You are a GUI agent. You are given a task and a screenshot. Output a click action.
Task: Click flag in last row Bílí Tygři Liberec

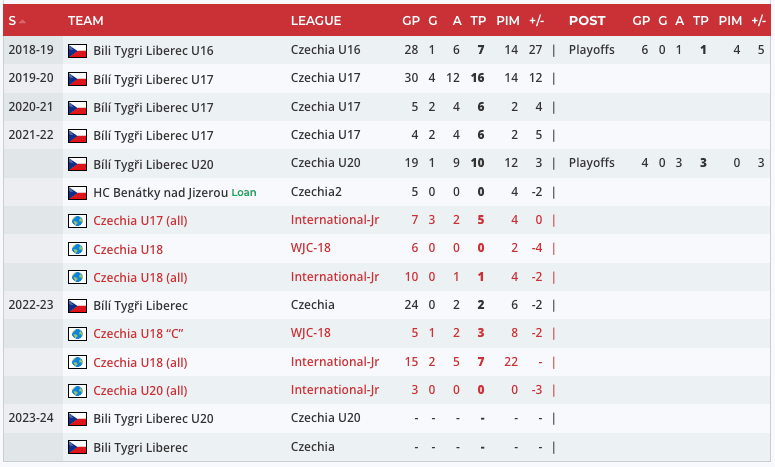tap(77, 448)
